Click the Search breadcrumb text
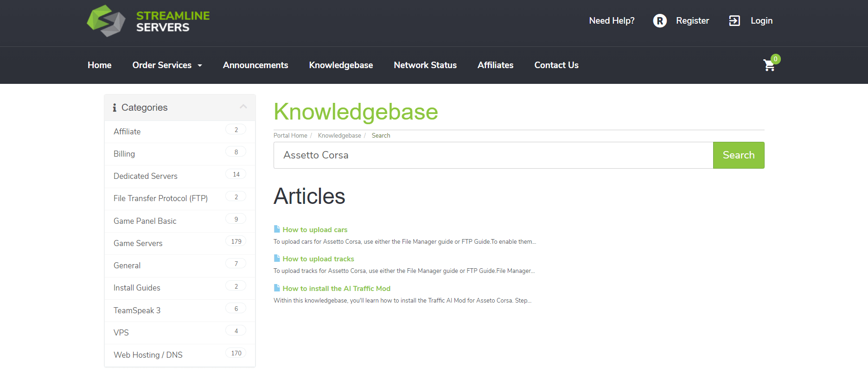The height and width of the screenshot is (373, 868). (381, 135)
